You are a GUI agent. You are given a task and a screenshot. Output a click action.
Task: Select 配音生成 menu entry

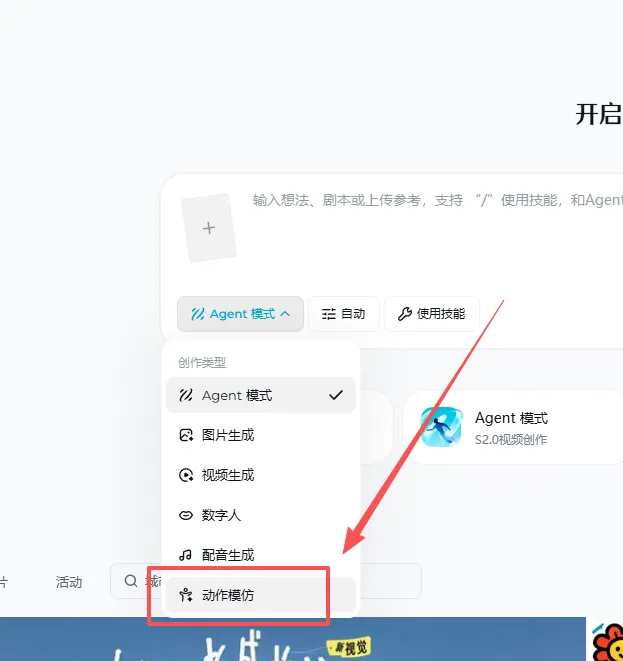click(261, 555)
